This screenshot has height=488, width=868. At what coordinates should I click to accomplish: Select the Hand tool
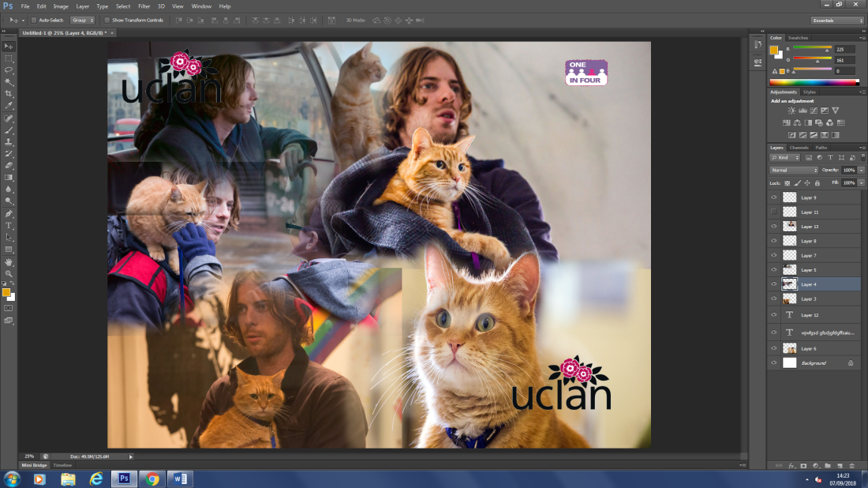pyautogui.click(x=9, y=261)
